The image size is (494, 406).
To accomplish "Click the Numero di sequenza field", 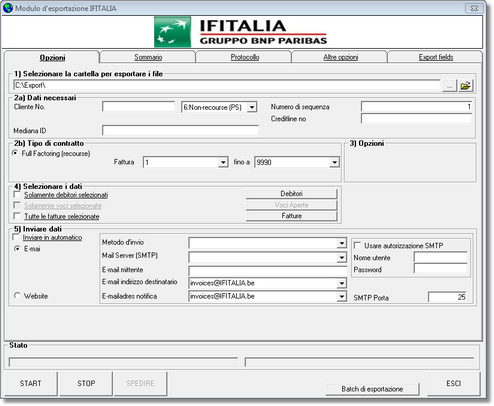I will click(416, 107).
